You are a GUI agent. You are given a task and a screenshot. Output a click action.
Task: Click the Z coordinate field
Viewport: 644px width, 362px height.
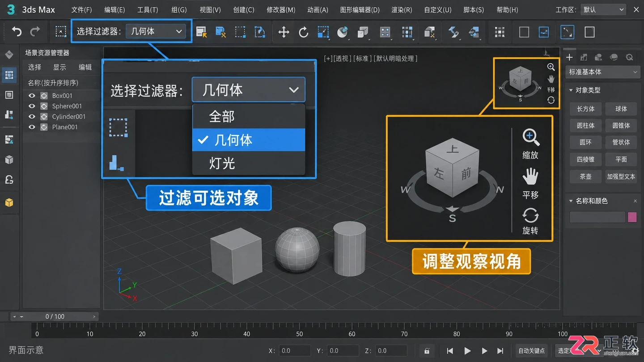click(x=391, y=351)
